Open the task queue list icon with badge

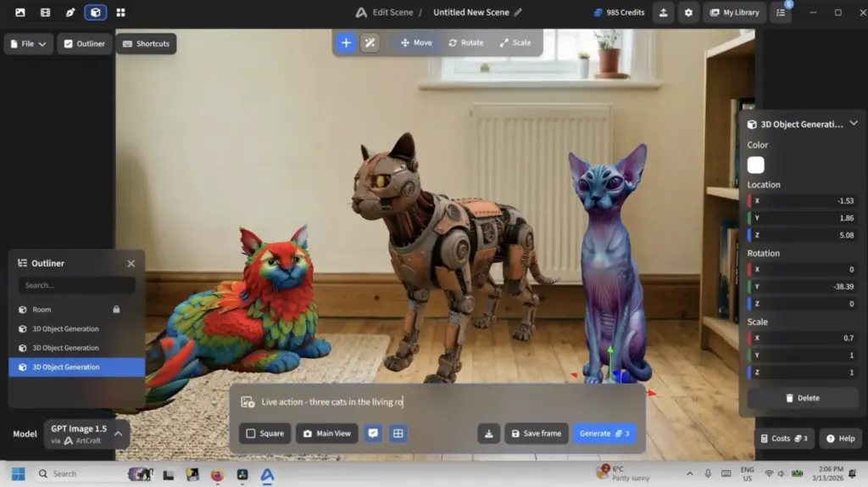tap(781, 12)
